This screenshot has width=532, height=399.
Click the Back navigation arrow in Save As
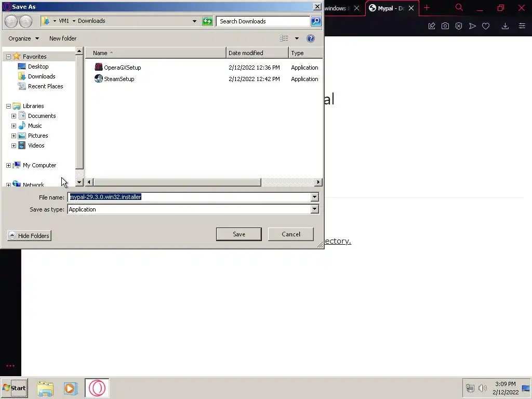click(x=11, y=21)
